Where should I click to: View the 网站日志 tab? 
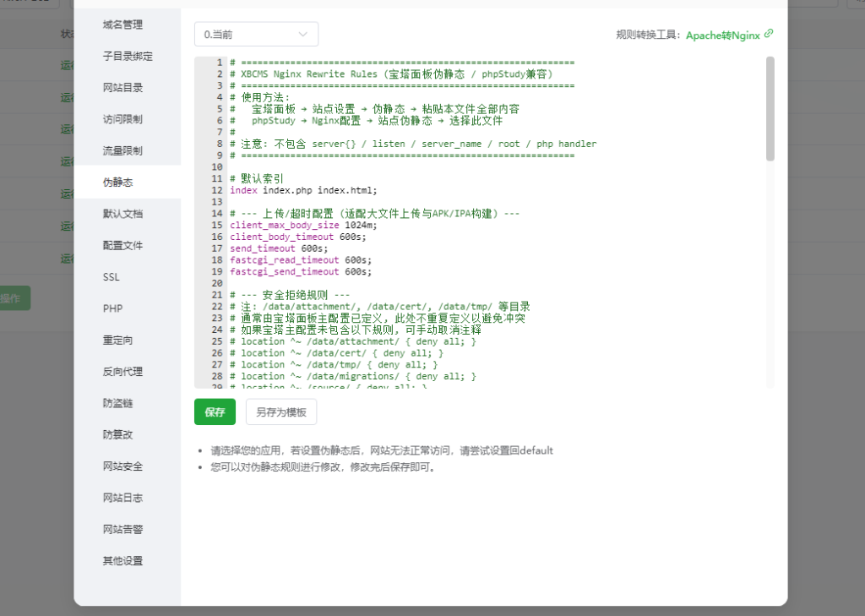click(x=122, y=498)
